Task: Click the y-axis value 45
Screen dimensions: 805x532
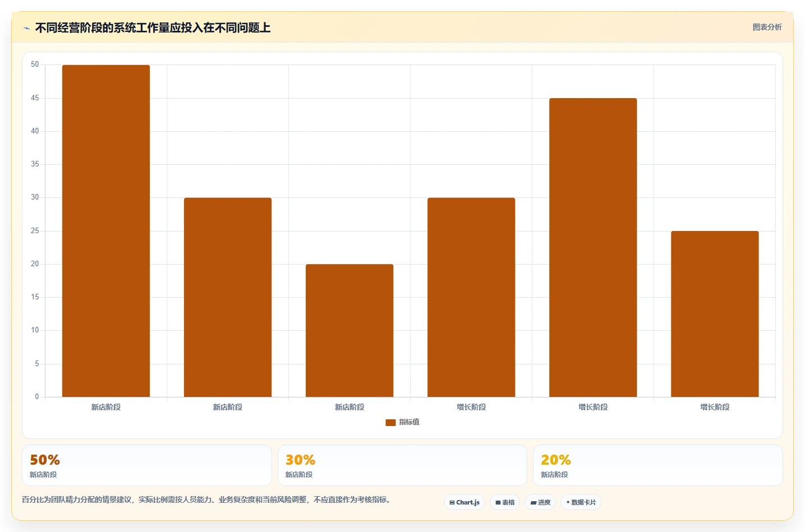Action: 35,98
